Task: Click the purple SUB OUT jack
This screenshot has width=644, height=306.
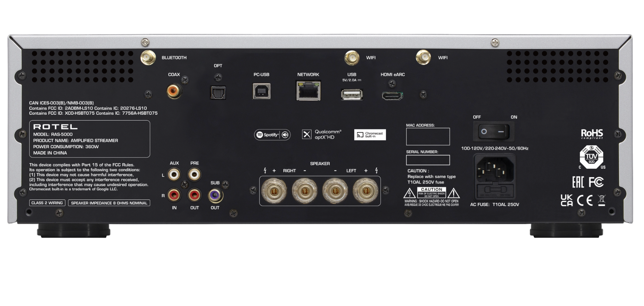Action: (215, 196)
